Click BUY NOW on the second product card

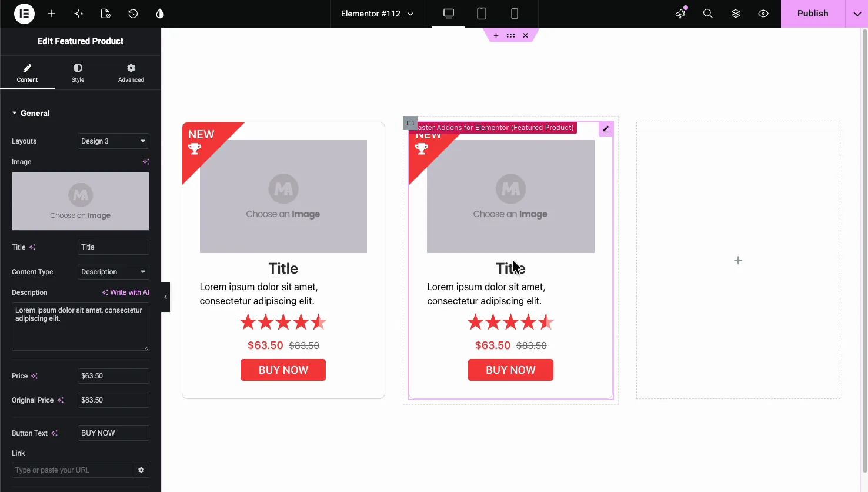coord(510,370)
